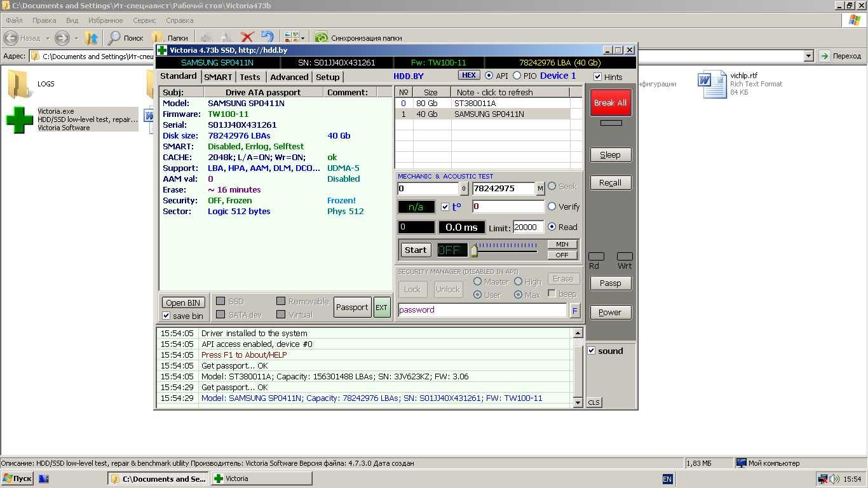This screenshot has width=868, height=488.
Task: Click the EXT green button beside Passport
Action: pyautogui.click(x=381, y=308)
